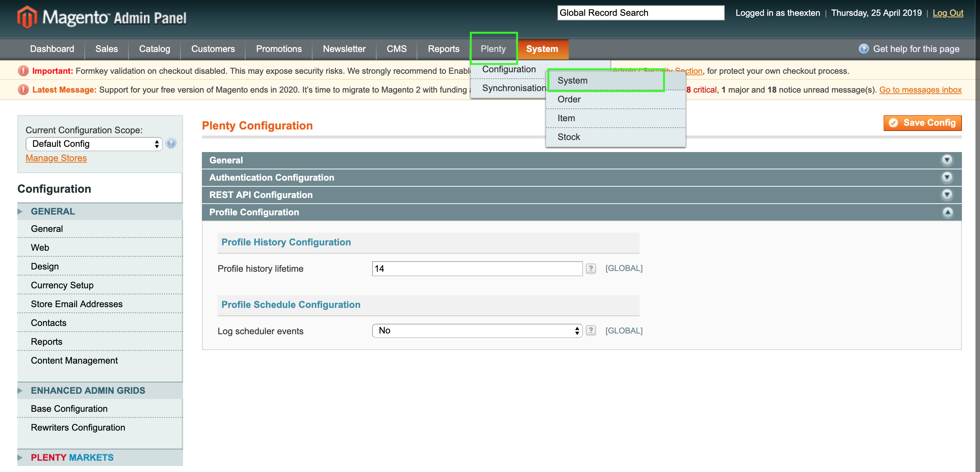Toggle the PLENTY MARKETS sidebar group
The image size is (980, 472).
coord(100,458)
